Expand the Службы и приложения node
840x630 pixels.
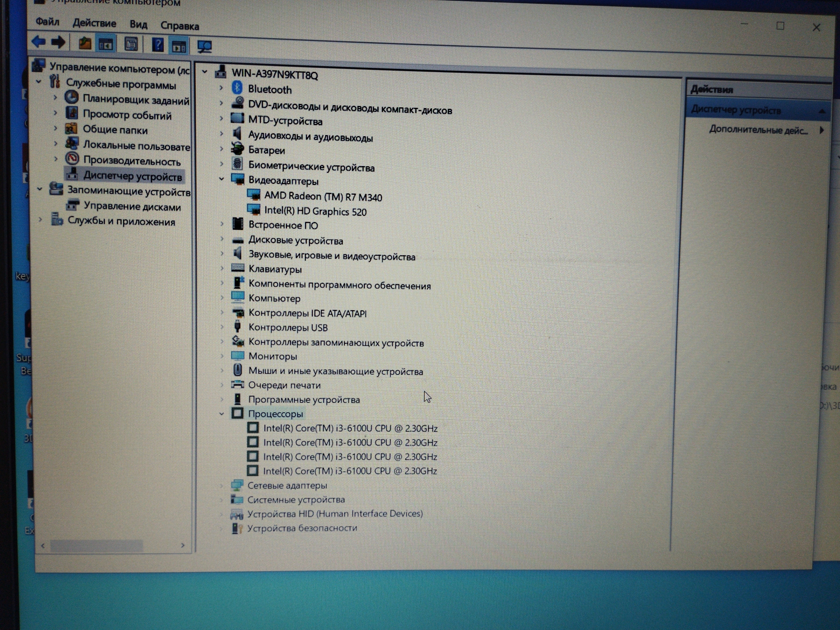point(40,220)
